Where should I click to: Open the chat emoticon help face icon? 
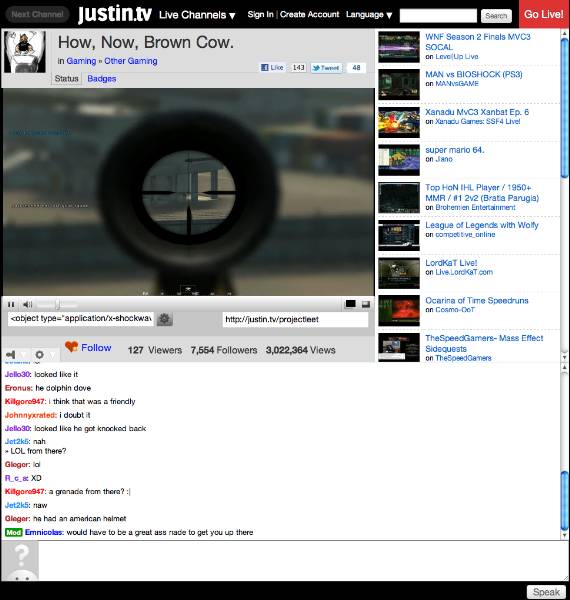(x=21, y=561)
